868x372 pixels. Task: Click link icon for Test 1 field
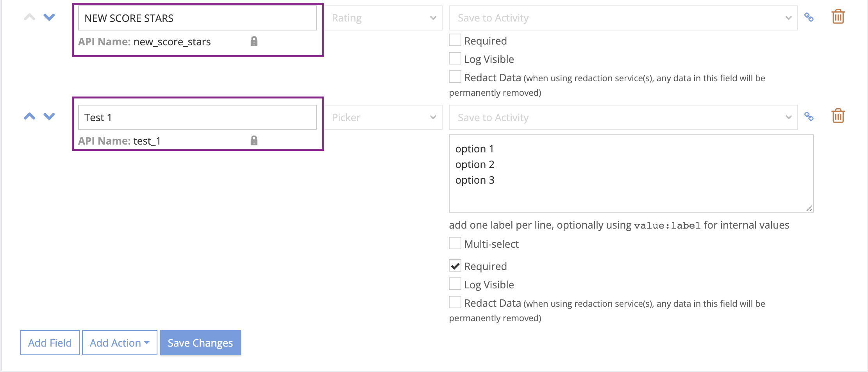tap(809, 116)
